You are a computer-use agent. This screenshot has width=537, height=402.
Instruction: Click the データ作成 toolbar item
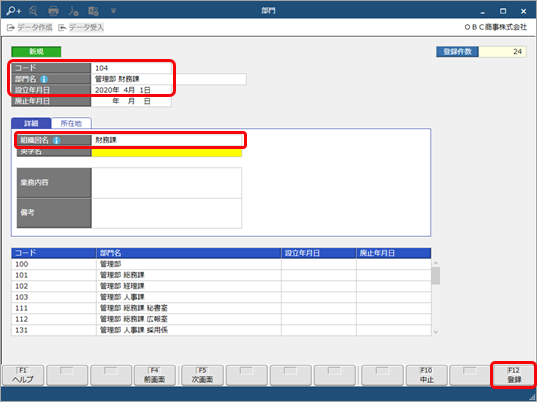30,27
